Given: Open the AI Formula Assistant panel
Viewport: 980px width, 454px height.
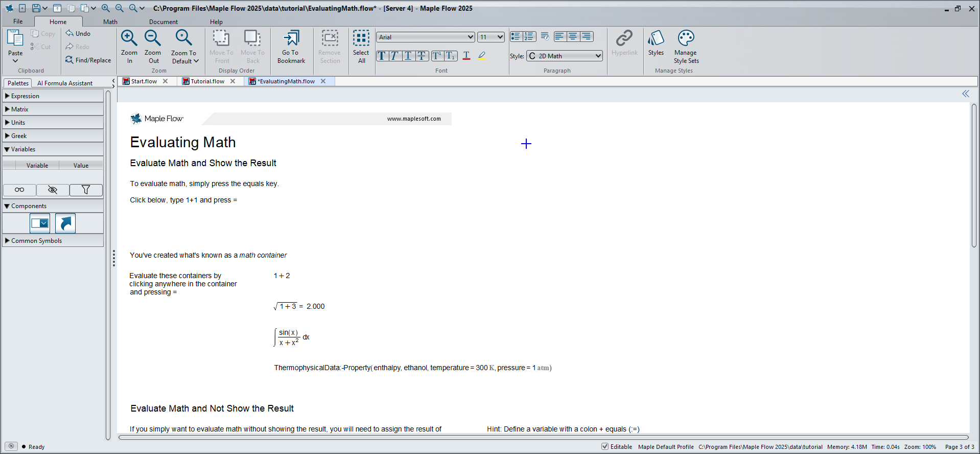Looking at the screenshot, I should pyautogui.click(x=65, y=83).
